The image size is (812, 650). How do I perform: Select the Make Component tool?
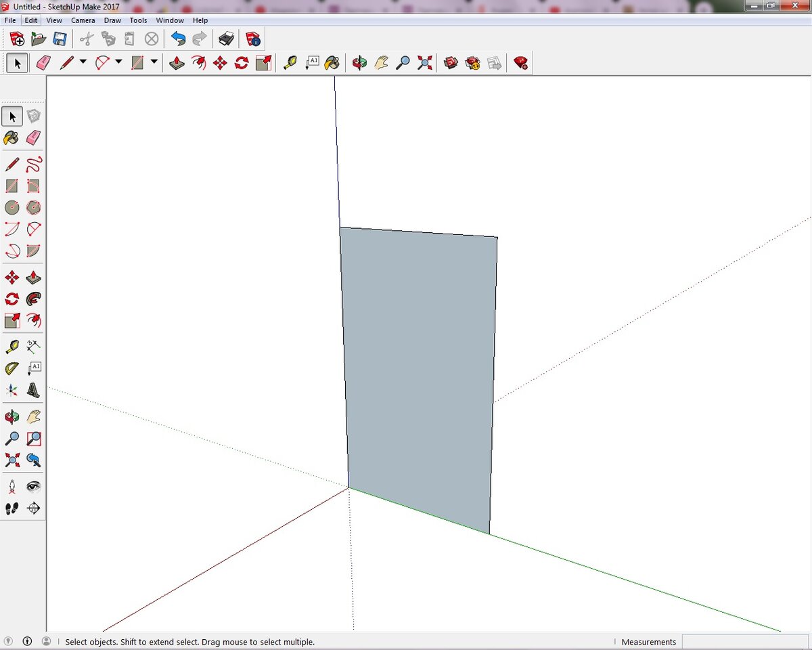pos(34,116)
